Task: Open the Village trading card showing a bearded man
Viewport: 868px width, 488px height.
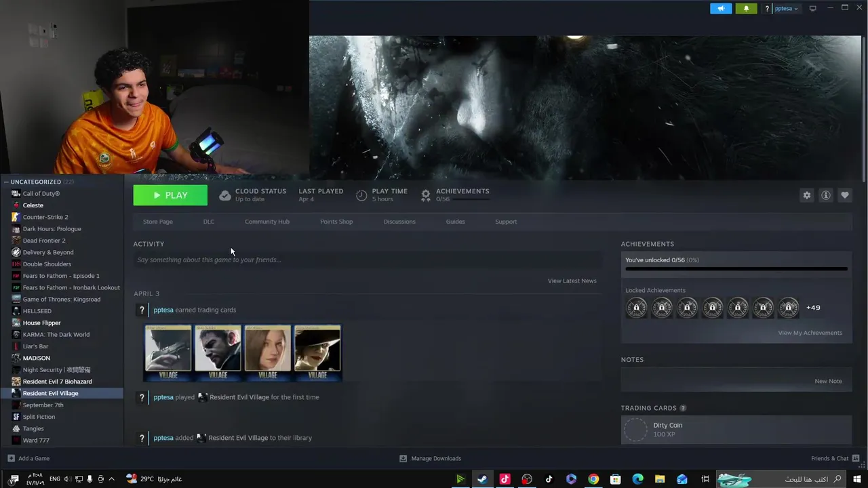Action: pyautogui.click(x=218, y=352)
